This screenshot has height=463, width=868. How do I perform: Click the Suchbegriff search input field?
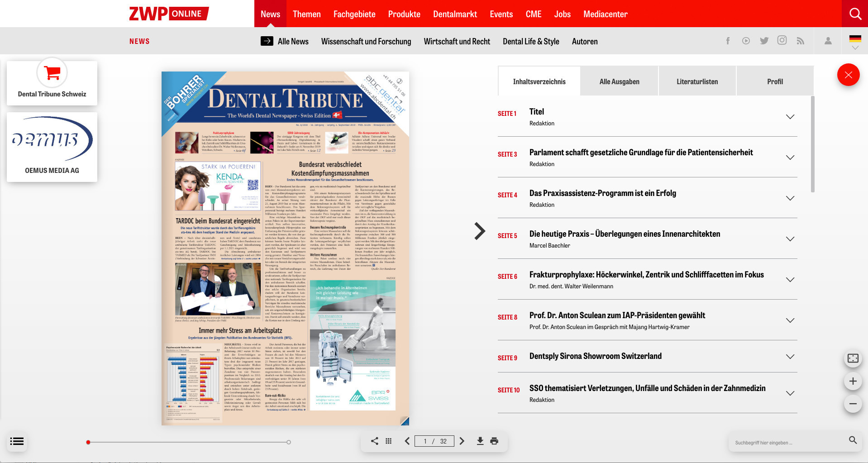pos(788,442)
